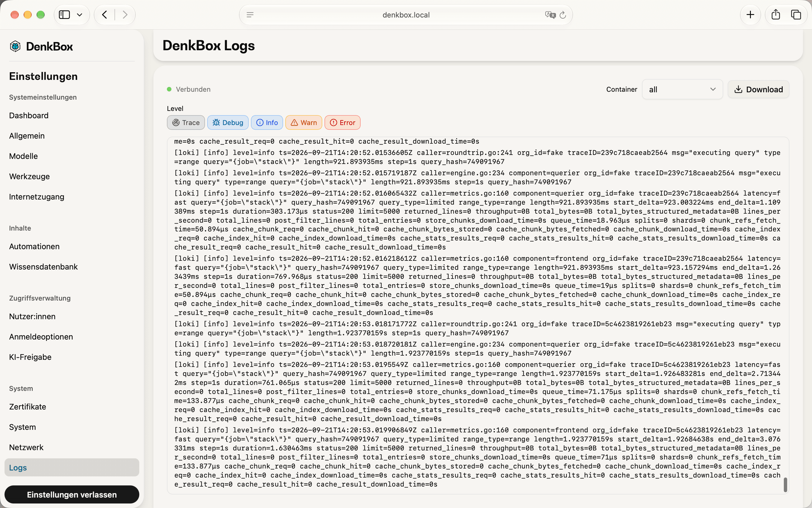Toggle the Trace level filter
This screenshot has width=812, height=508.
coord(186,123)
